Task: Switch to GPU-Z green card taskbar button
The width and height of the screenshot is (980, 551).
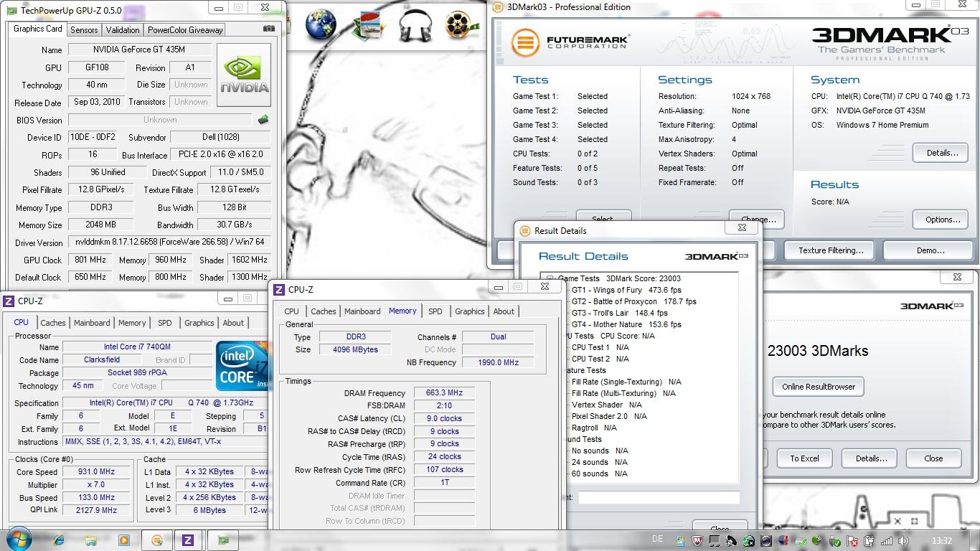Action: point(223,540)
